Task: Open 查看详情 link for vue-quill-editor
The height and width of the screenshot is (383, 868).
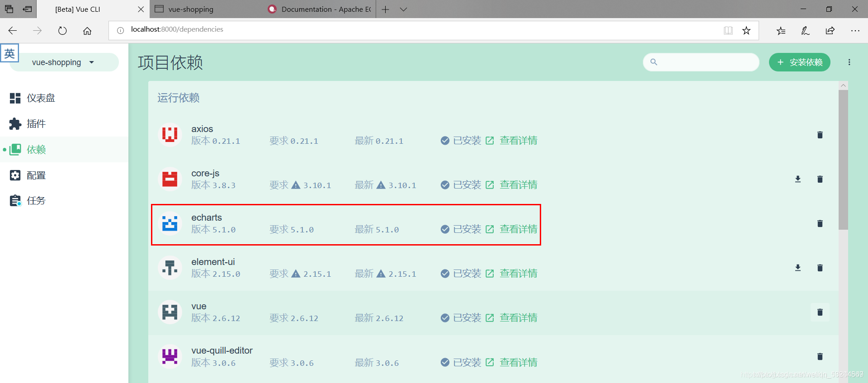Action: point(518,362)
